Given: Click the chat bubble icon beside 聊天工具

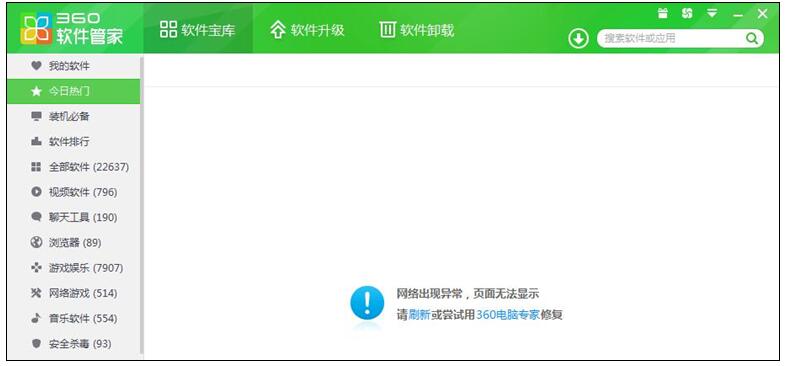Looking at the screenshot, I should coord(36,217).
